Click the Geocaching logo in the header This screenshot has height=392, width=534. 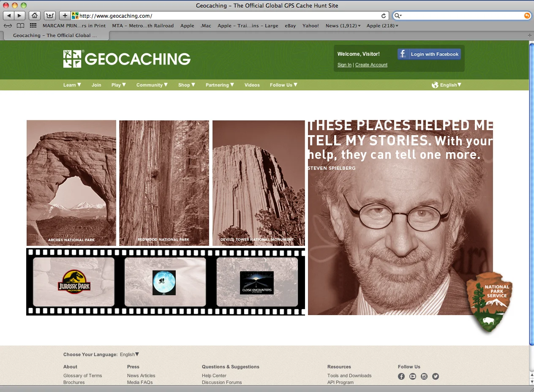[127, 59]
